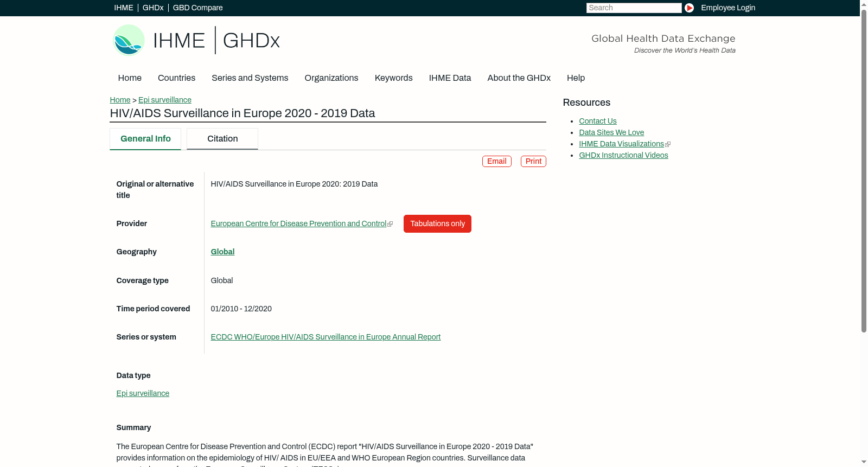Open GHDx link in top bar

click(x=153, y=8)
